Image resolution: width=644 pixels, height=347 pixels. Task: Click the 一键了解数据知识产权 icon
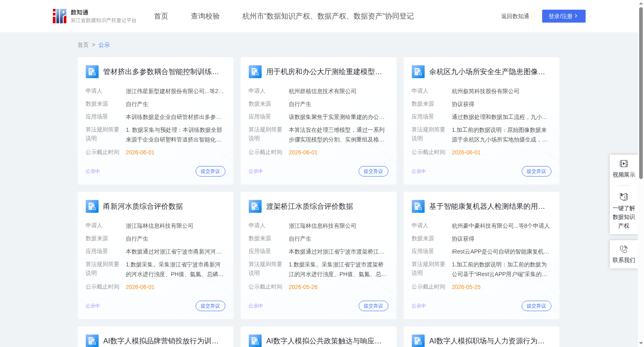[624, 197]
